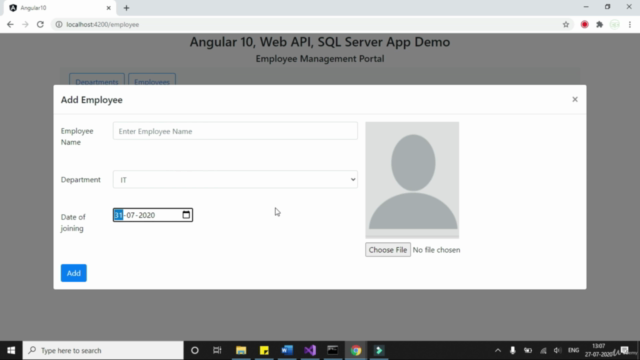Reload the current page

pyautogui.click(x=40, y=24)
